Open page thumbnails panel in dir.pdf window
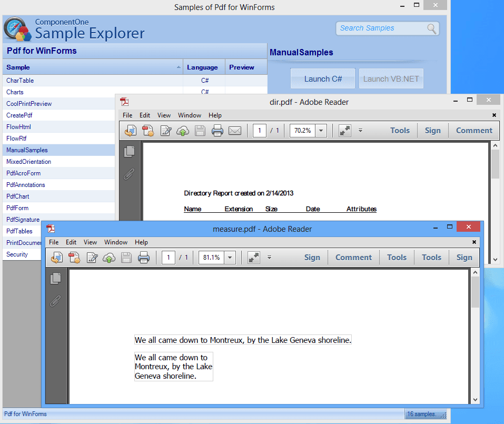 (129, 151)
